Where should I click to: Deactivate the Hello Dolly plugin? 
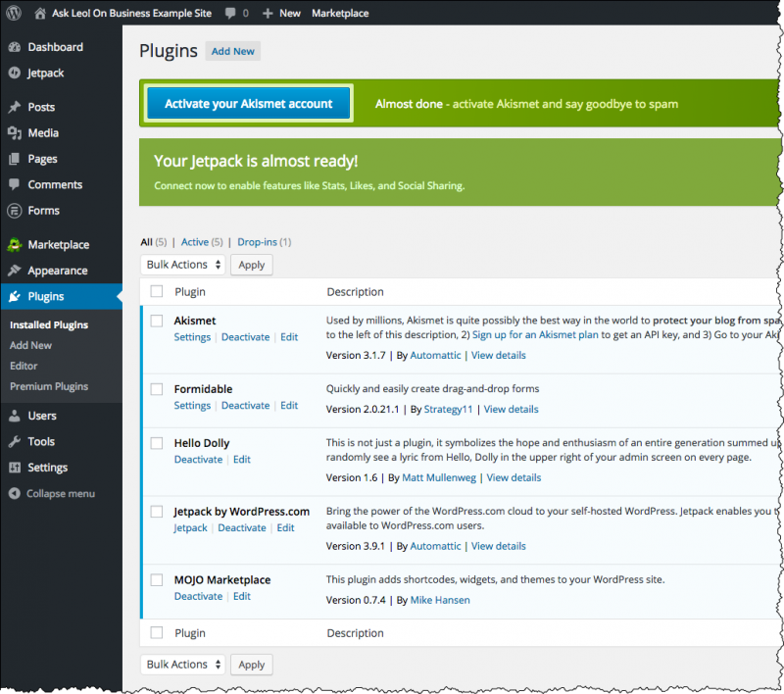click(x=198, y=460)
